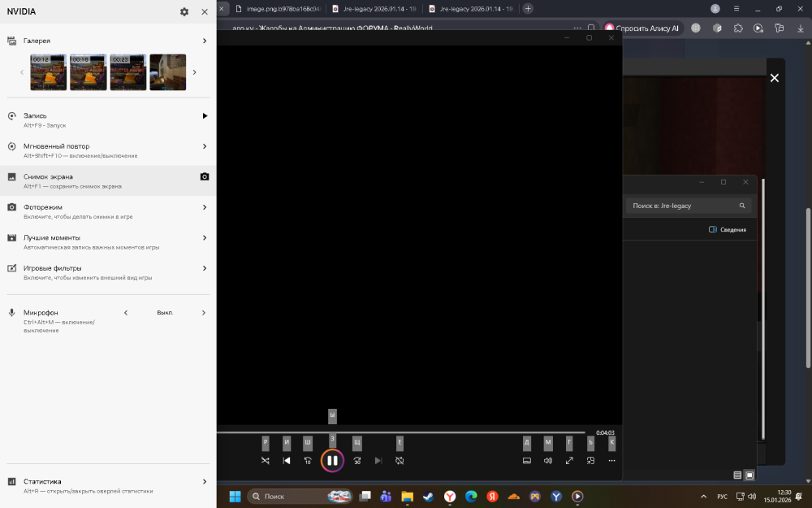Image resolution: width=812 pixels, height=508 pixels.
Task: Take a screenshot via Снимок экрана camera icon
Action: click(205, 176)
